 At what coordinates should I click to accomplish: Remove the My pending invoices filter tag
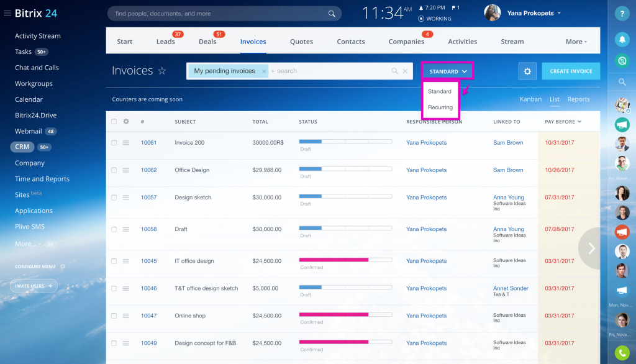click(x=263, y=71)
